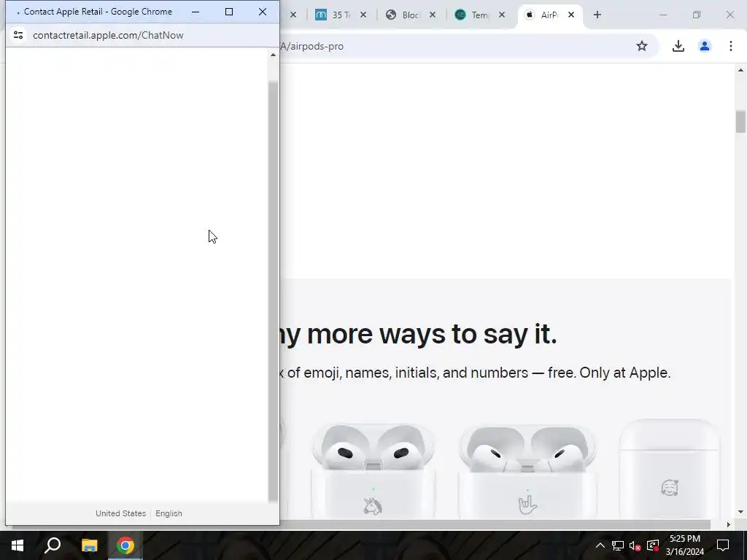The image size is (747, 560).
Task: Open the Chrome profile icon
Action: click(x=704, y=46)
